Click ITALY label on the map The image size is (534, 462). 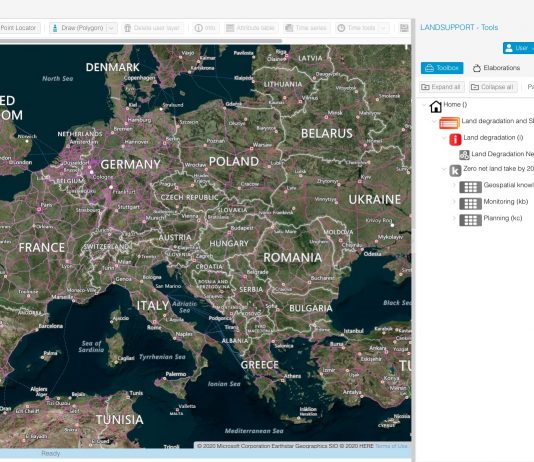(153, 305)
